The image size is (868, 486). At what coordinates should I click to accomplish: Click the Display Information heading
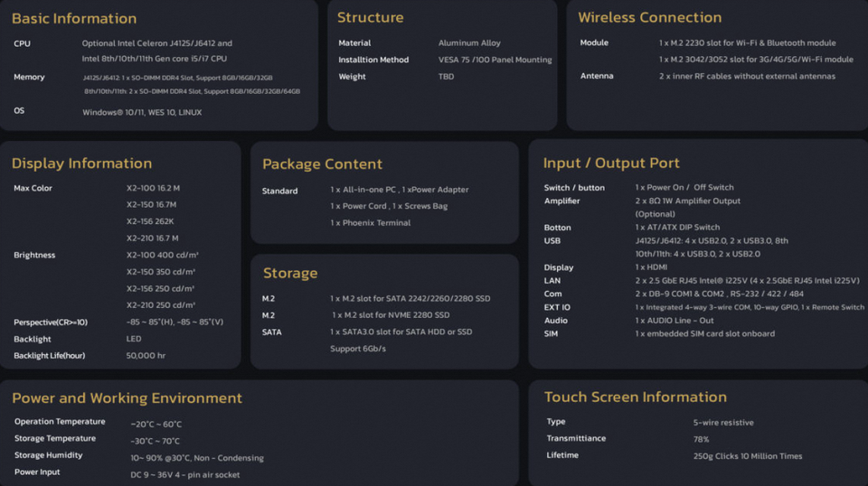(81, 164)
